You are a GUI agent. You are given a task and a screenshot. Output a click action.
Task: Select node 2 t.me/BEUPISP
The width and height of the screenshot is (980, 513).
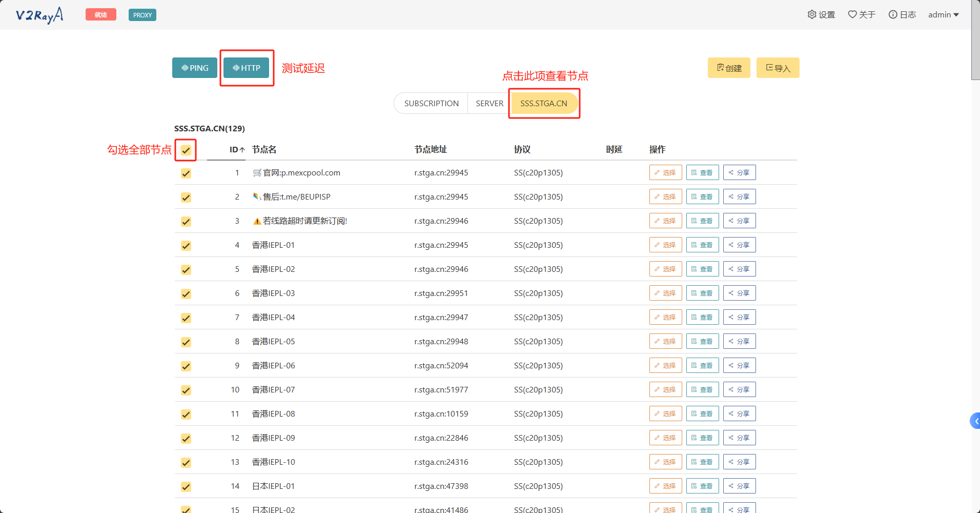coord(665,196)
